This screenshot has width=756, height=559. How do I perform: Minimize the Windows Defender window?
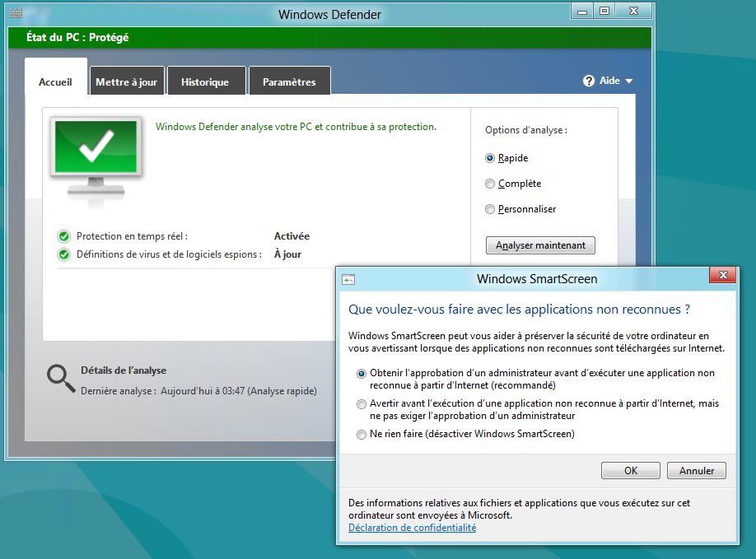pos(582,11)
